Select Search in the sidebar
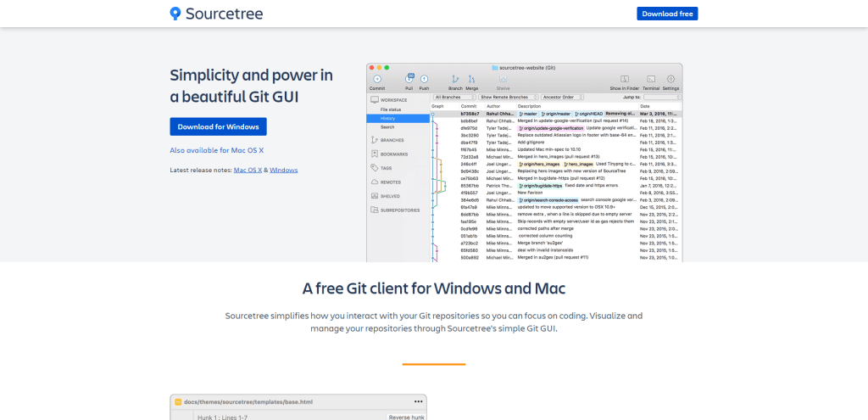The width and height of the screenshot is (868, 420). 387,127
